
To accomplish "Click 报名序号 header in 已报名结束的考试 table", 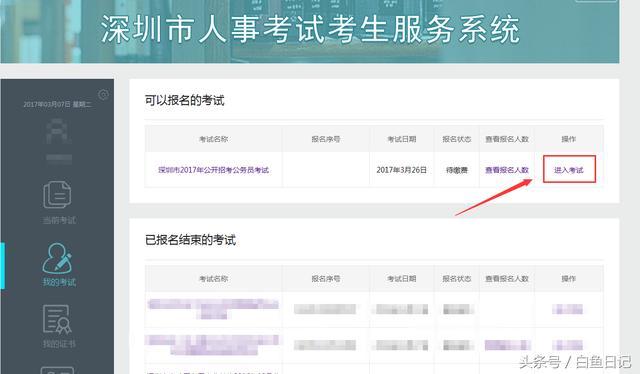I will 326,279.
